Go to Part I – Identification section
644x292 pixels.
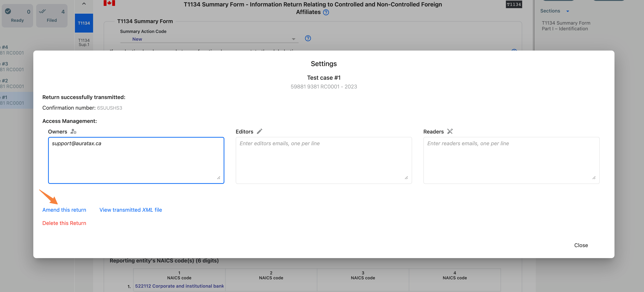[x=565, y=29]
